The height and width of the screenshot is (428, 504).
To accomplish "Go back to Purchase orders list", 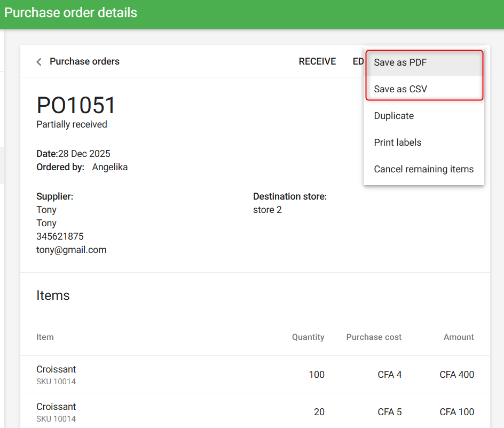I will coord(84,61).
